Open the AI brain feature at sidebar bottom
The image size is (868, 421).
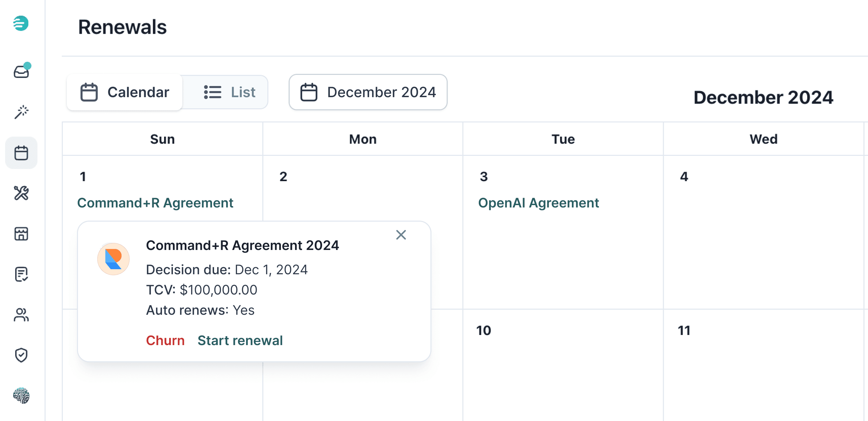point(21,396)
